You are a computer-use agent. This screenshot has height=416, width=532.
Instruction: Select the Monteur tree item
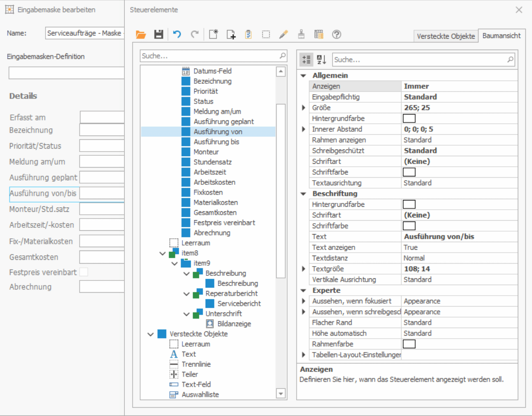pyautogui.click(x=206, y=152)
